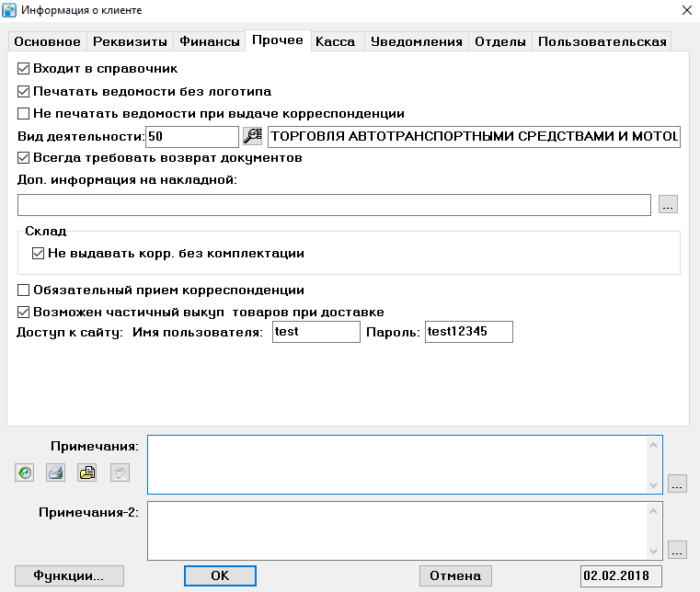The width and height of the screenshot is (700, 592).
Task: Focus 'Доп. информация на накладной' field
Action: (x=334, y=205)
